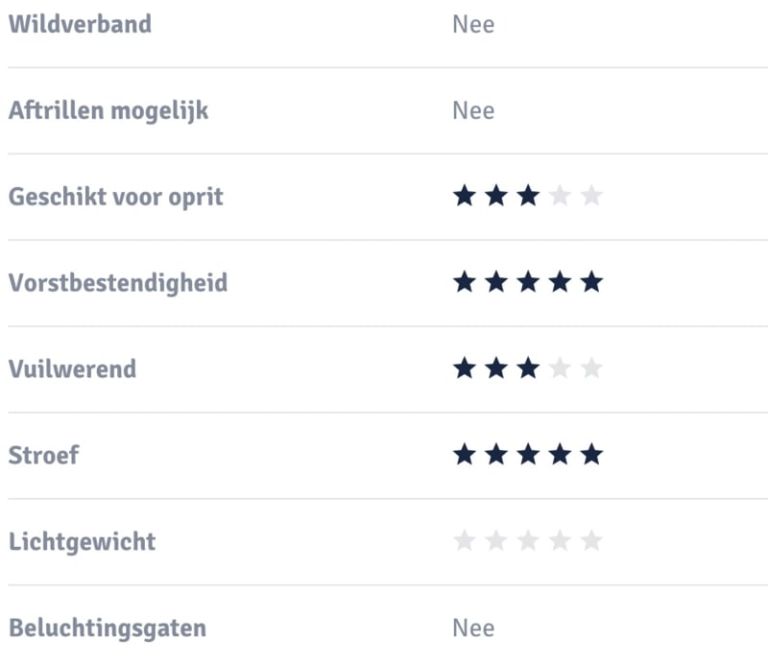Viewport: 768px width, 664px height.
Task: Click the third star in Vuilwerend row
Action: tap(528, 369)
